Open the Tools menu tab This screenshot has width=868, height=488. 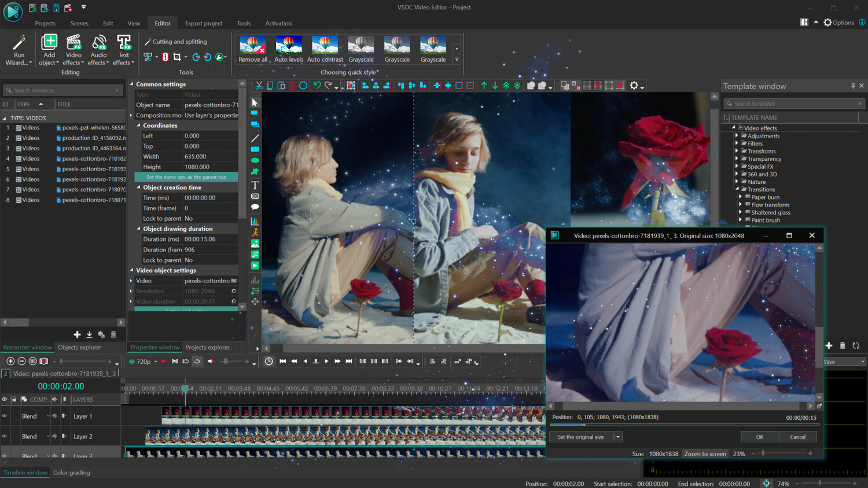(244, 23)
